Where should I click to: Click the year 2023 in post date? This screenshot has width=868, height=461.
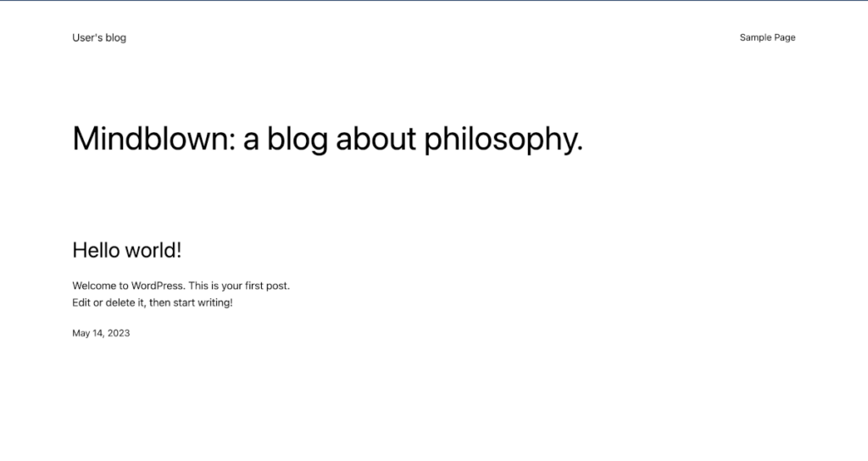coord(119,333)
